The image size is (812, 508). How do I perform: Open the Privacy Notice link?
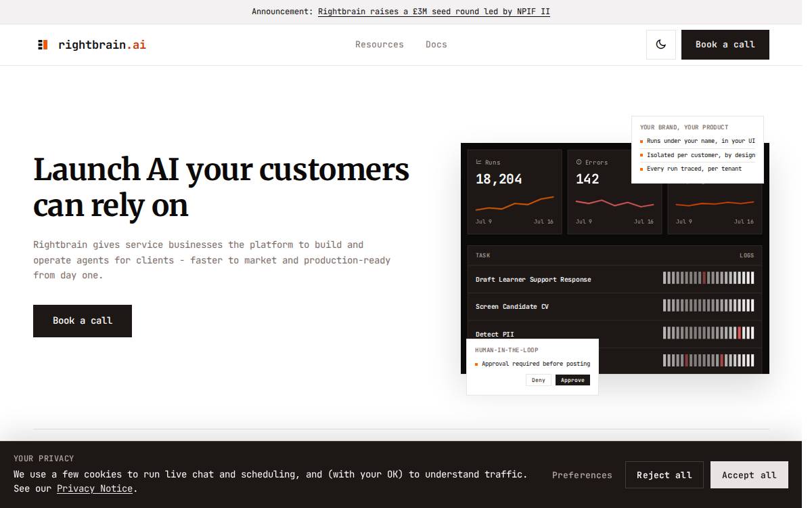point(95,488)
